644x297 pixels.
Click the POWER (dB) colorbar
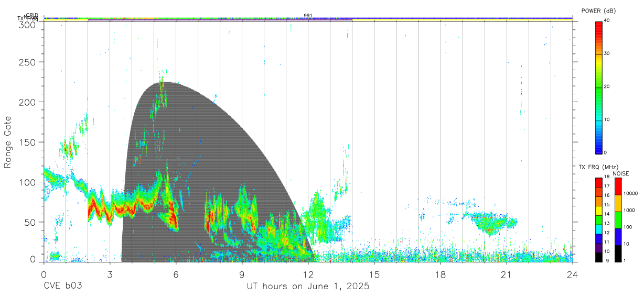[598, 87]
